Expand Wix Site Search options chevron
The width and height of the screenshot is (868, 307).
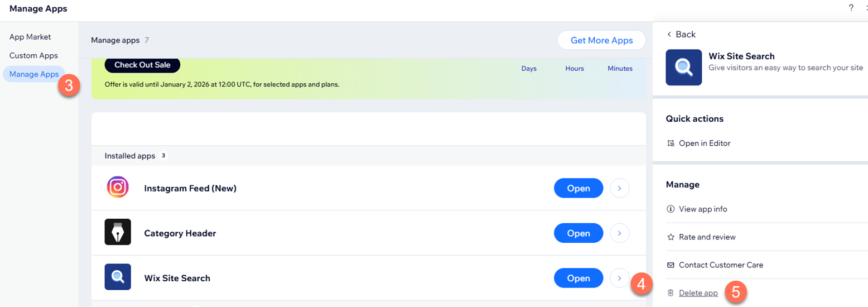620,277
